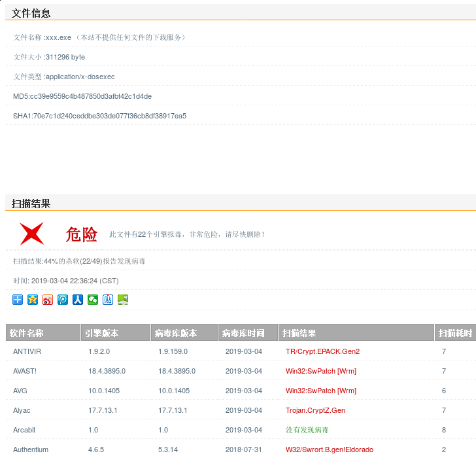This screenshot has height=458, width=476.
Task: Click the 扫描耗时 column header
Action: (455, 333)
